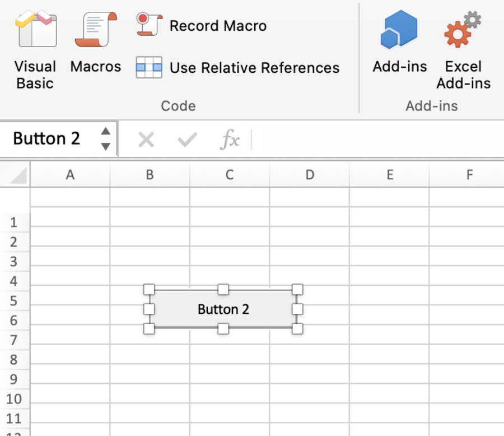Click Button 2's top-middle resize handle
This screenshot has height=436, width=504.
click(x=223, y=289)
